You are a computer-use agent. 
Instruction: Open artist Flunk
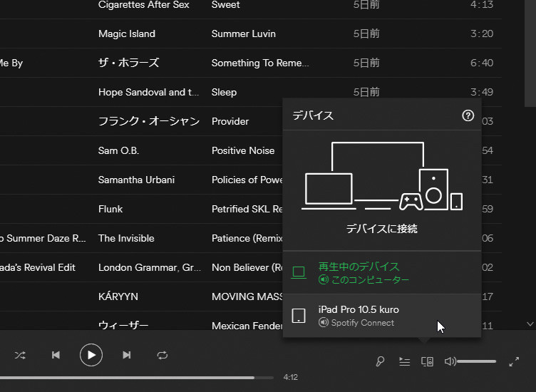[110, 209]
